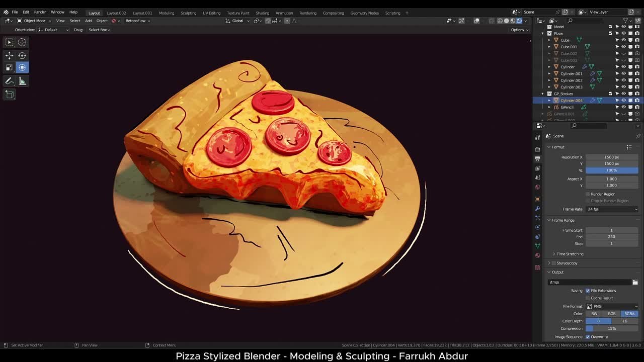Viewport: 644px width, 362px height.
Task: Activate the Annotate tool
Action: (x=9, y=80)
